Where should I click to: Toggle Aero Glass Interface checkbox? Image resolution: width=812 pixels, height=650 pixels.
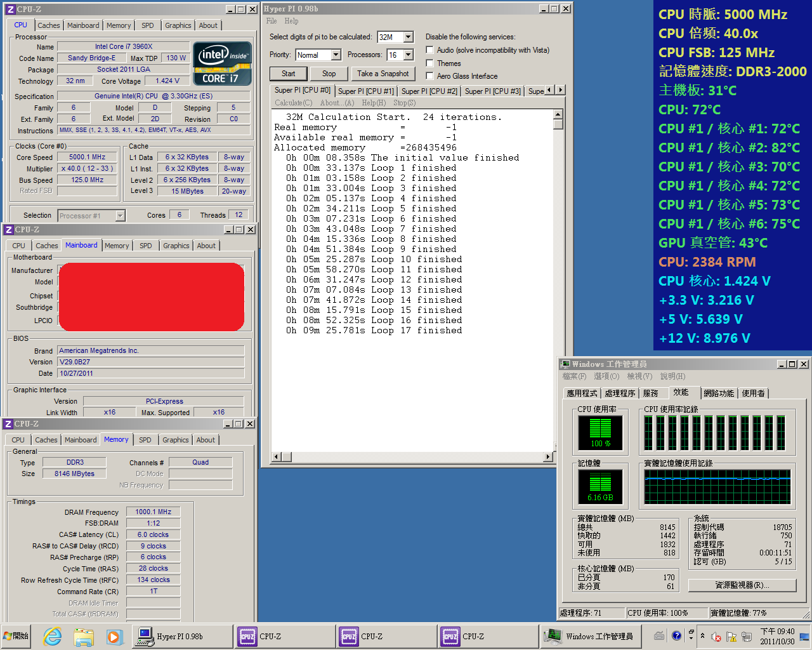click(x=429, y=76)
